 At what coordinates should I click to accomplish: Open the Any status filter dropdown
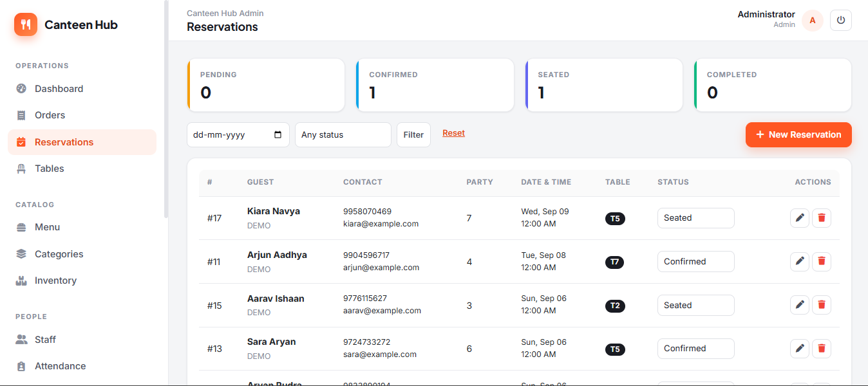tap(343, 135)
